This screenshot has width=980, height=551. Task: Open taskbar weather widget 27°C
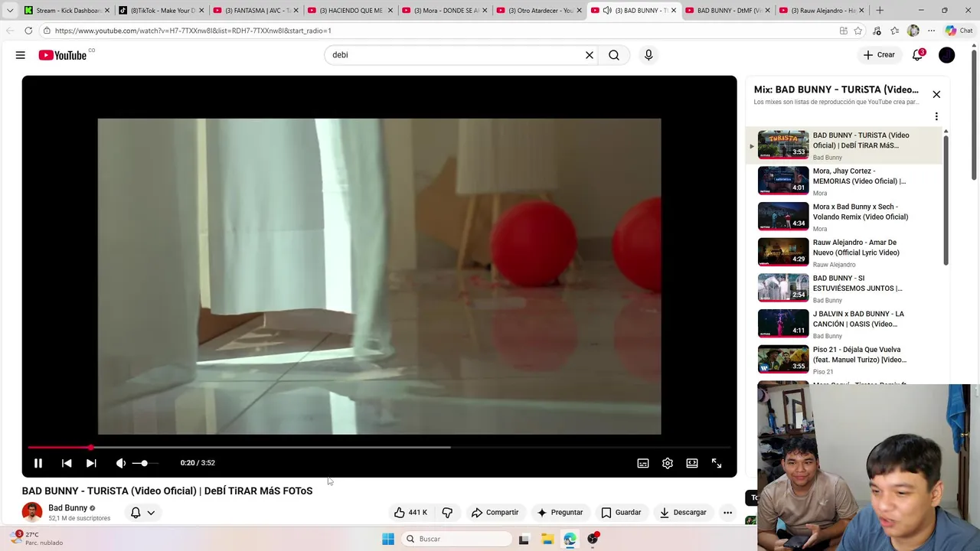coord(37,539)
